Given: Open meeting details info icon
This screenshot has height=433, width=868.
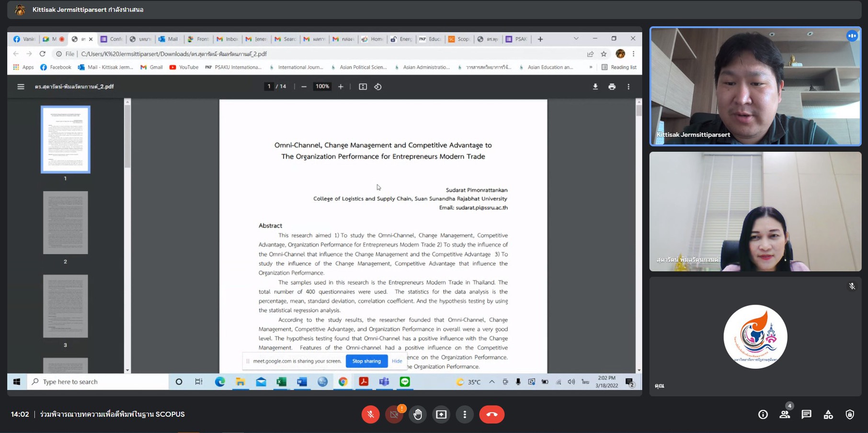Looking at the screenshot, I should (763, 414).
